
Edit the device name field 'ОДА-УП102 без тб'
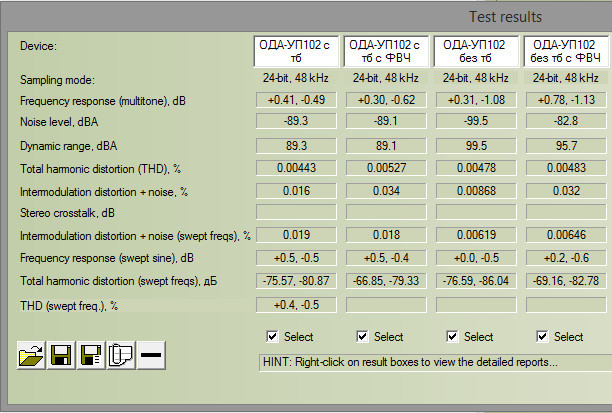pyautogui.click(x=476, y=51)
